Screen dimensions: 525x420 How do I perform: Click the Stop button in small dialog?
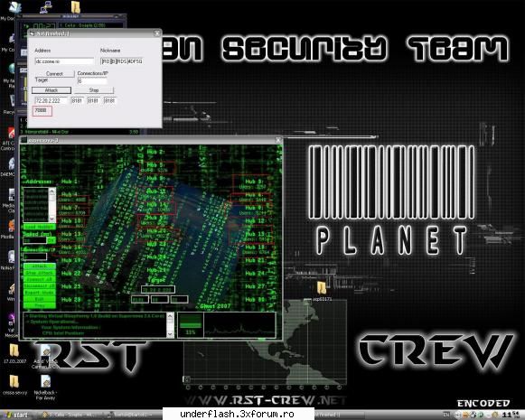pyautogui.click(x=94, y=90)
